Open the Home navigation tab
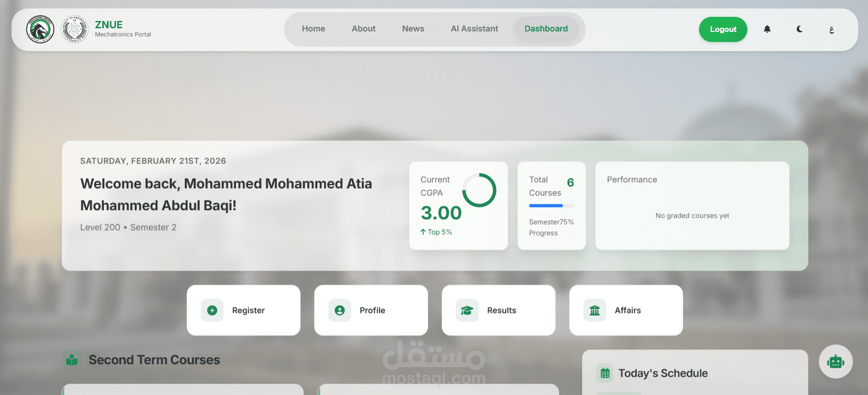 click(313, 29)
